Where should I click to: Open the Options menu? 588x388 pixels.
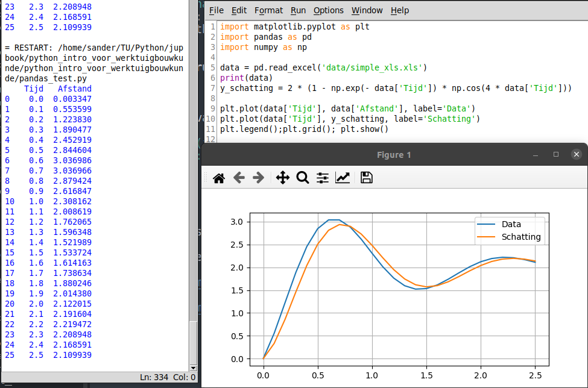click(x=329, y=10)
